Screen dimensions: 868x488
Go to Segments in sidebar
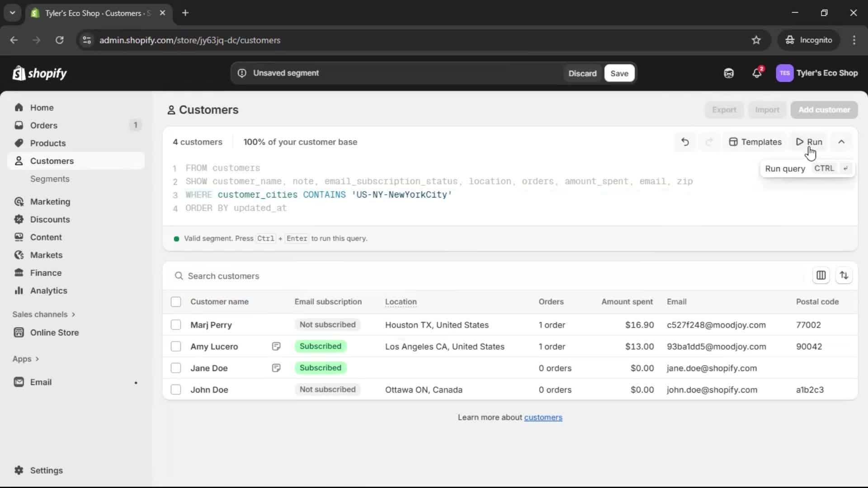(50, 179)
